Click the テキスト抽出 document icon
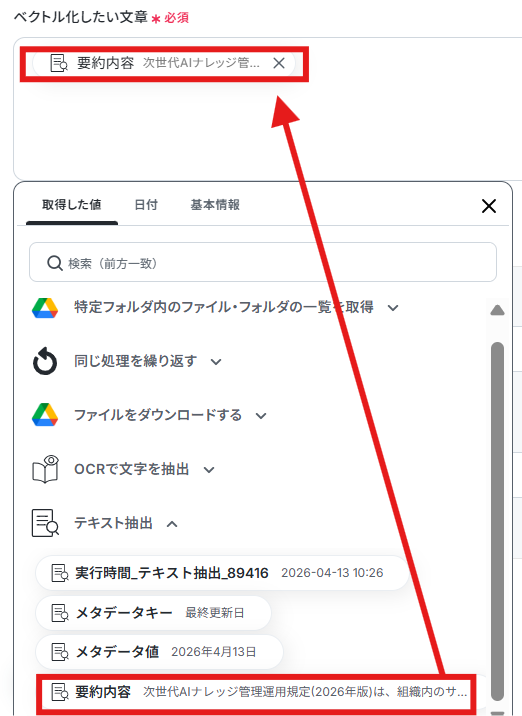This screenshot has width=522, height=716. click(45, 523)
